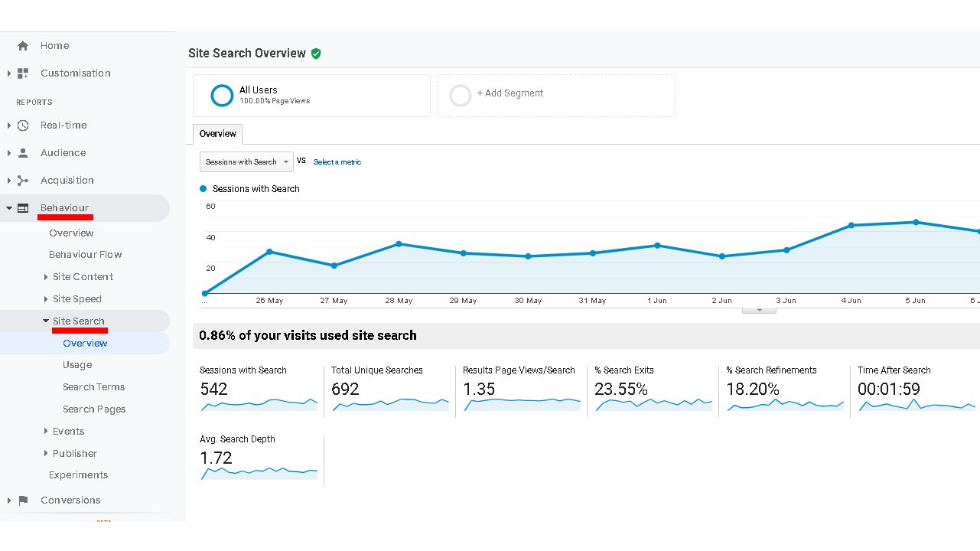Click the Select a metric link

click(337, 162)
